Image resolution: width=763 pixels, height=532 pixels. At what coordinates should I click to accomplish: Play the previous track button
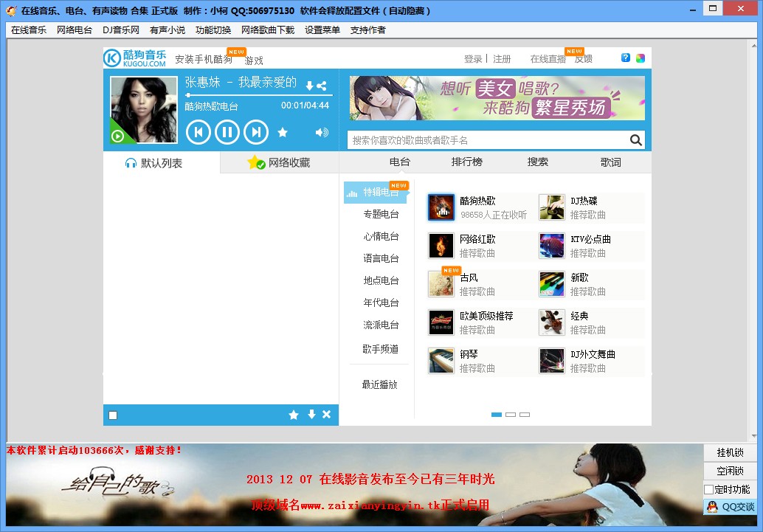(x=198, y=132)
